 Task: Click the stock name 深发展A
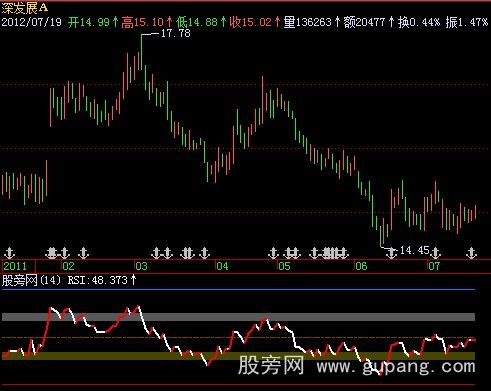[x=25, y=7]
